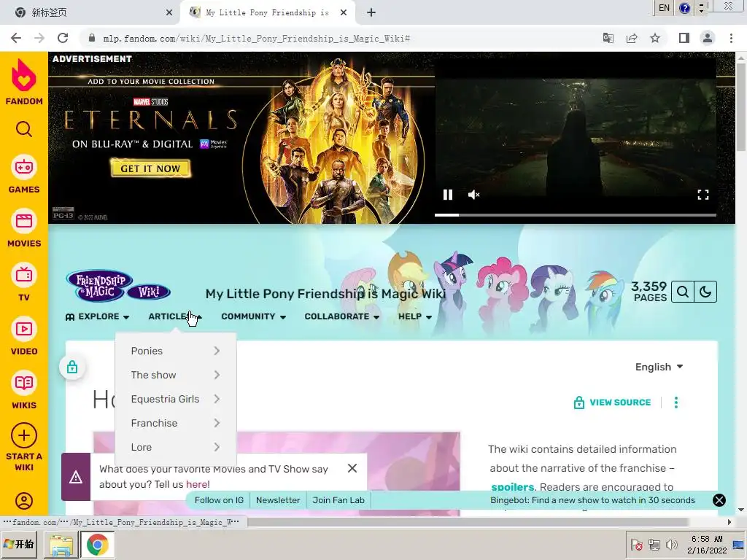
Task: Click the share page icon
Action: pos(632,38)
